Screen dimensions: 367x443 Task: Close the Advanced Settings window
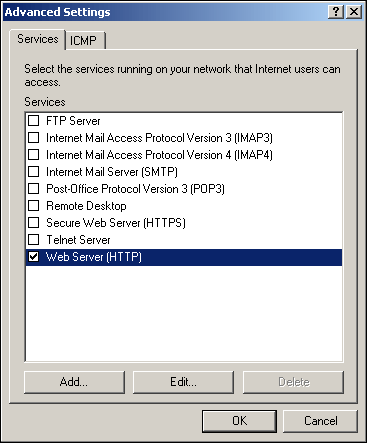pyautogui.click(x=354, y=12)
